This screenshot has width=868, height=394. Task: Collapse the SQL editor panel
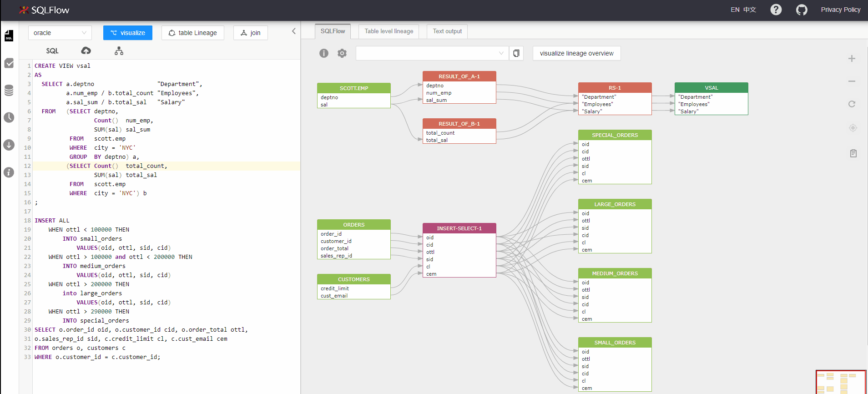click(x=293, y=31)
